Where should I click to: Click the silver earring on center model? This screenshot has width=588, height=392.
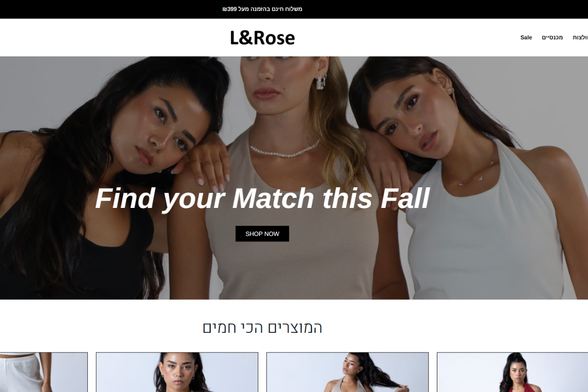321,82
